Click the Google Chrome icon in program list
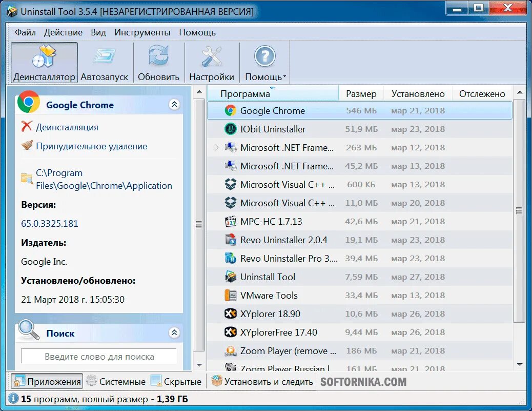 click(230, 110)
